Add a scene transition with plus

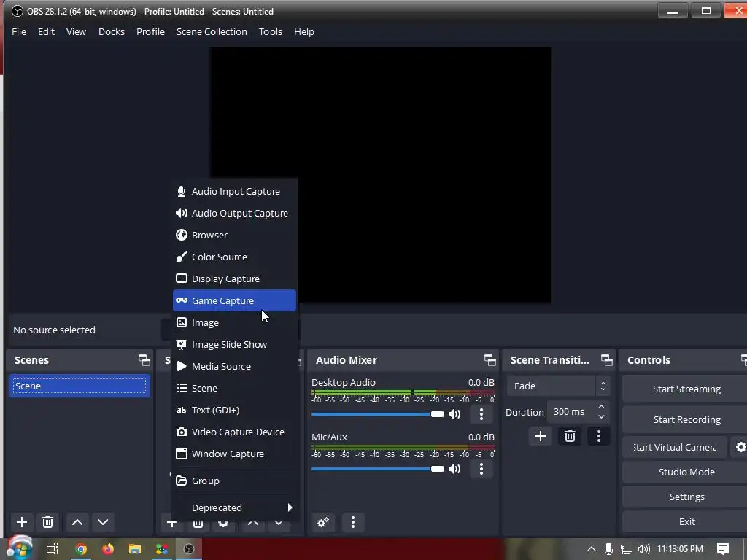click(541, 436)
